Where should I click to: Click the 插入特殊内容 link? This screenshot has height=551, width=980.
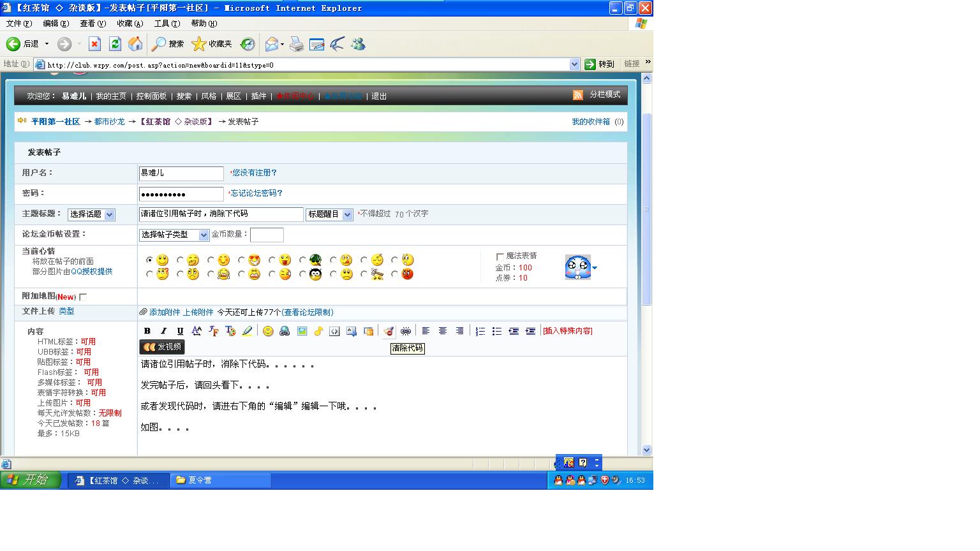pyautogui.click(x=568, y=331)
